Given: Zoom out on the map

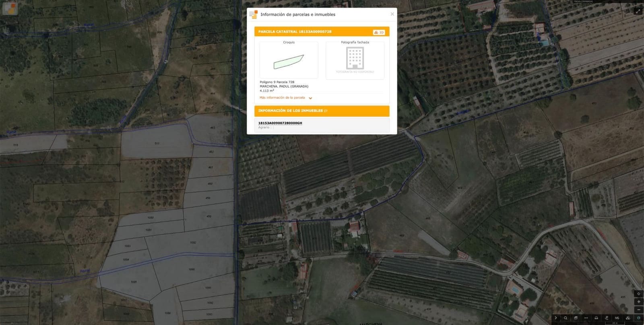Looking at the screenshot, I should [x=638, y=310].
